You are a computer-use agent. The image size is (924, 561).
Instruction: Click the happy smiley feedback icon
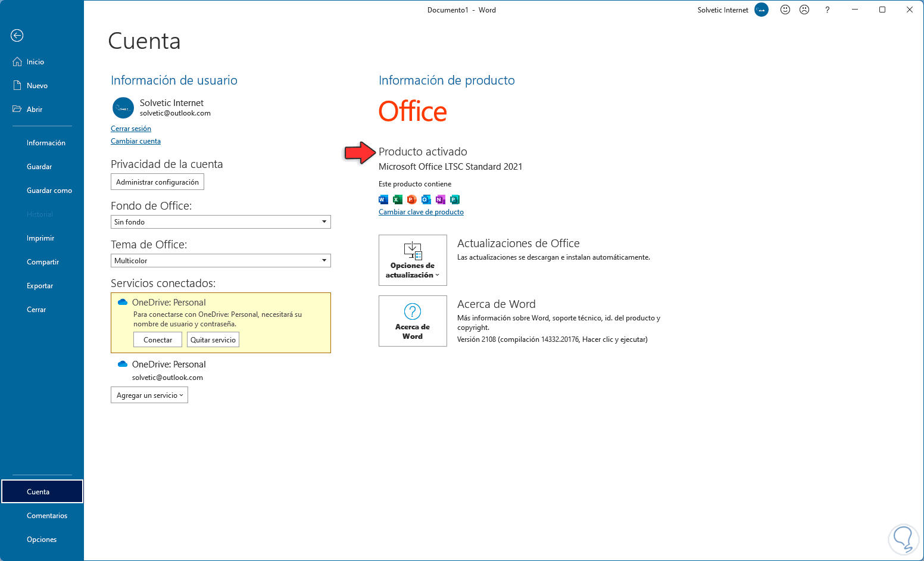tap(785, 10)
